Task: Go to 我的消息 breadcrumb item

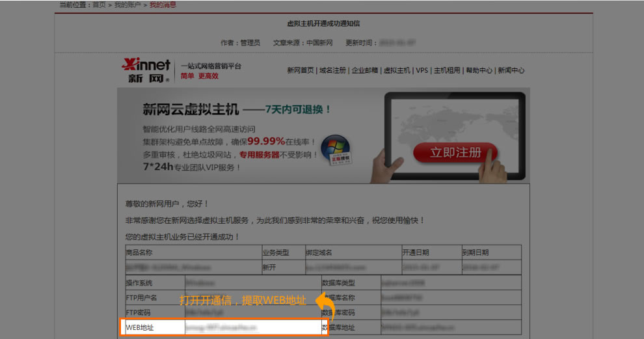Action: [163, 5]
